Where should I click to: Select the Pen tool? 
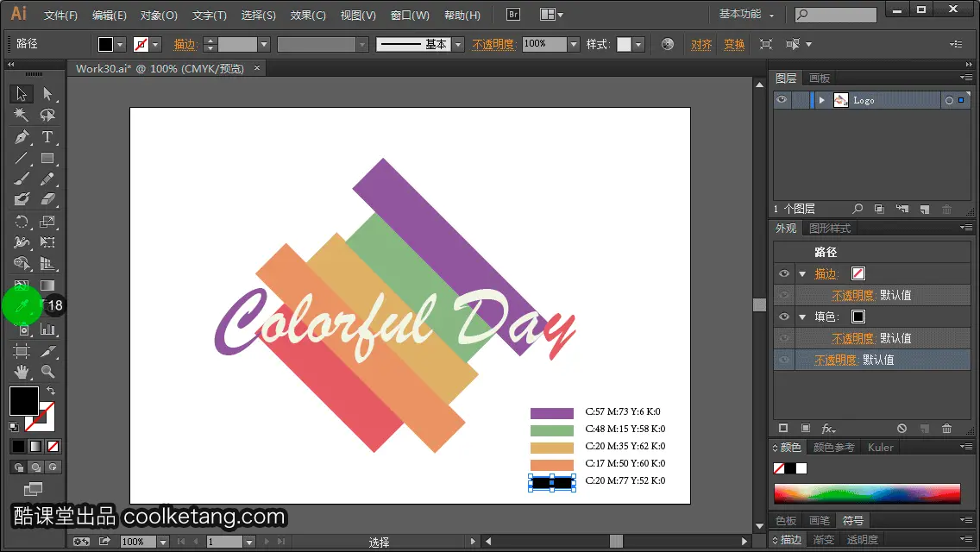[x=22, y=137]
